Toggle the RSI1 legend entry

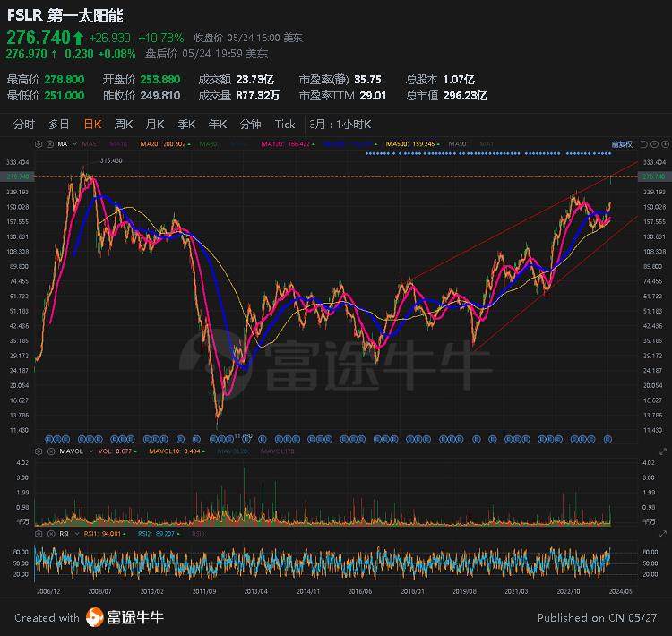[105, 534]
